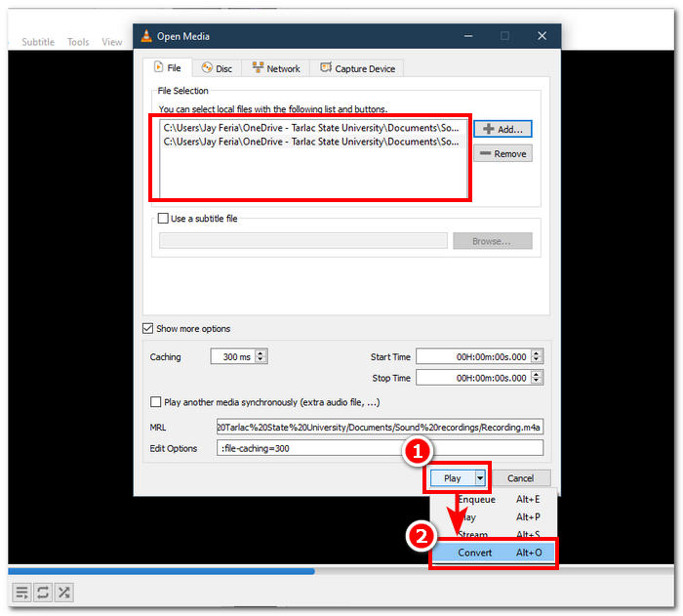683x616 pixels.
Task: Click the subtitle file path field
Action: [x=303, y=241]
